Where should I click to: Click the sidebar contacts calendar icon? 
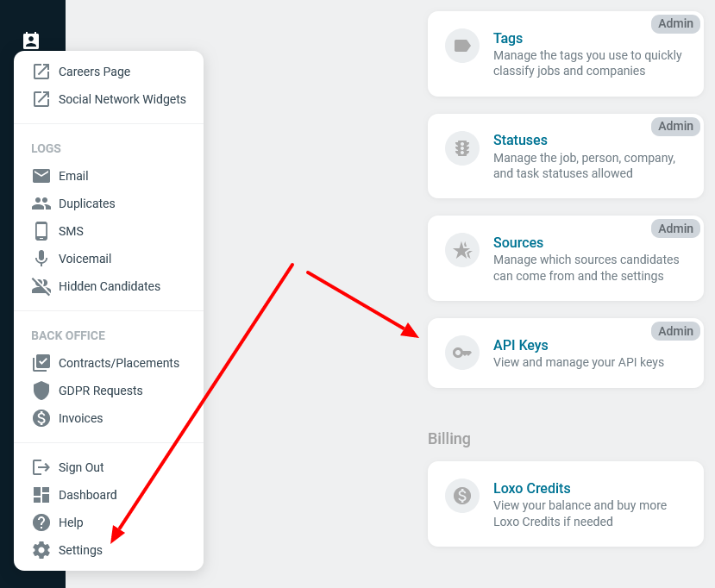tap(31, 40)
